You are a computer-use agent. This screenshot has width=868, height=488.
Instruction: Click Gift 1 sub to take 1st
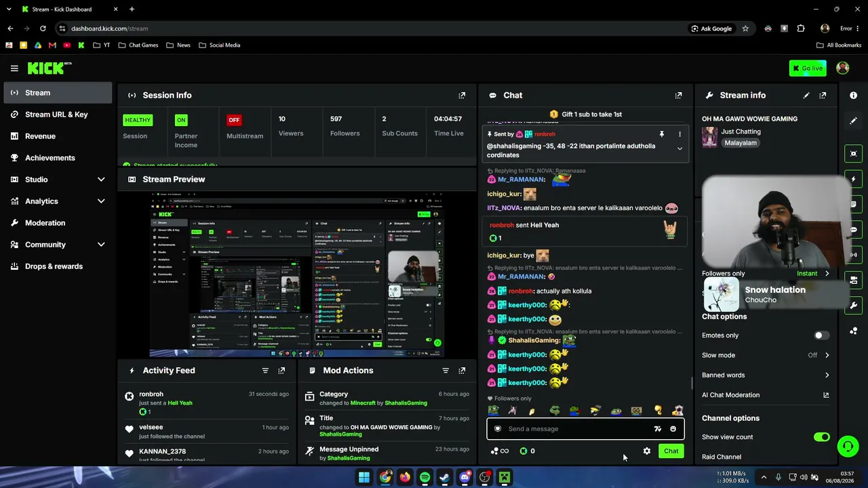[585, 115]
